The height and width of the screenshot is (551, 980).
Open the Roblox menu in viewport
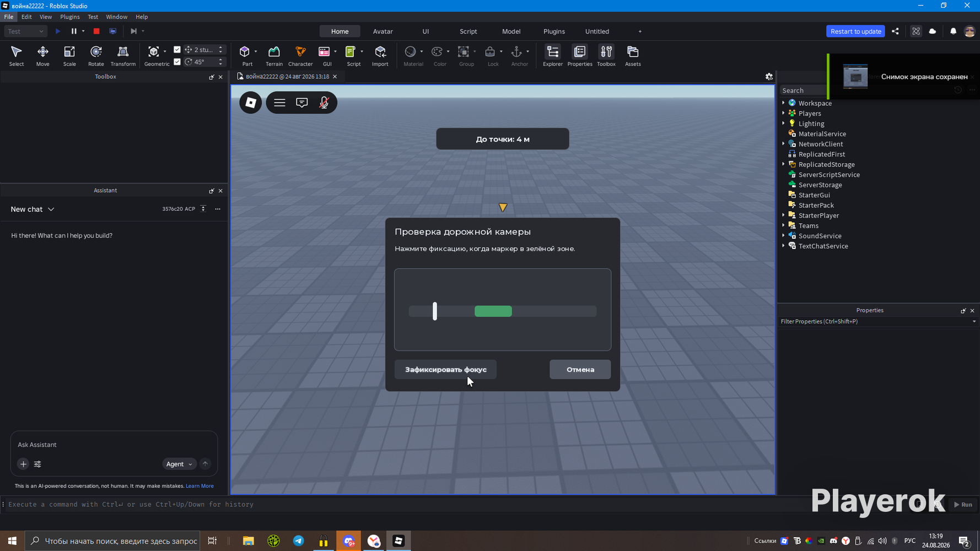pos(251,102)
